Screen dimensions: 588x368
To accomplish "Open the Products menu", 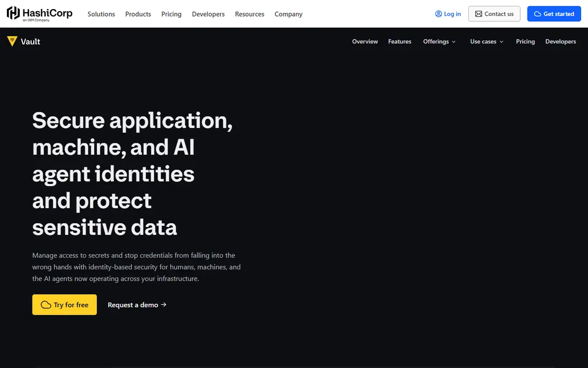I will click(138, 14).
